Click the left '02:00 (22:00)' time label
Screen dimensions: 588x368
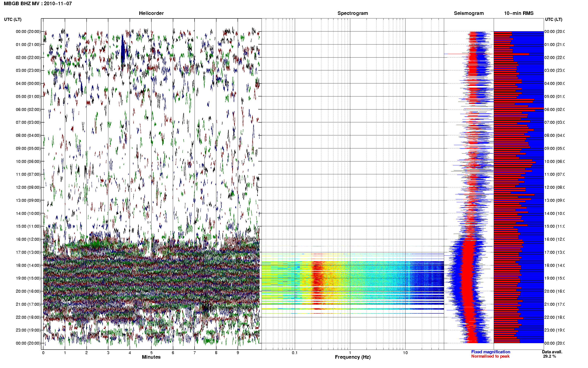coord(28,58)
